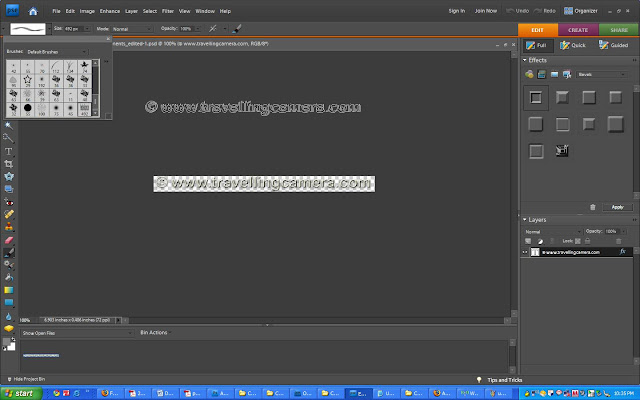The height and width of the screenshot is (400, 640).
Task: Select the Cookie Cutter tool
Action: coord(9,177)
